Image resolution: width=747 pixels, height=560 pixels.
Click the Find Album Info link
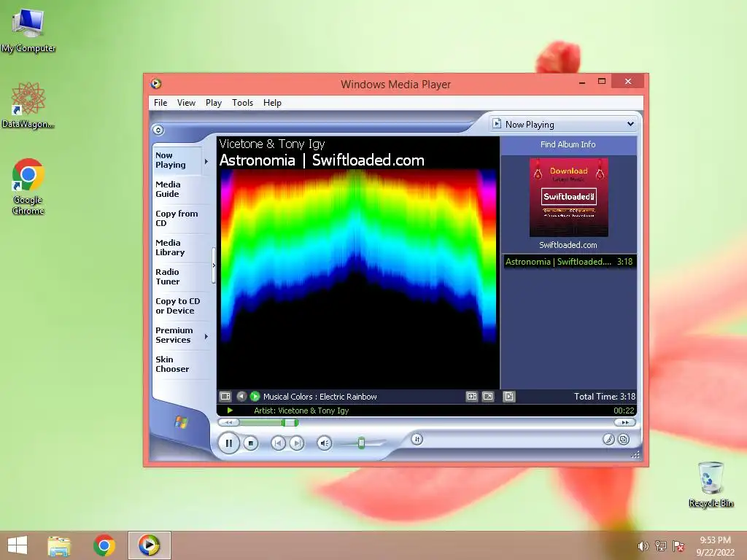568,144
